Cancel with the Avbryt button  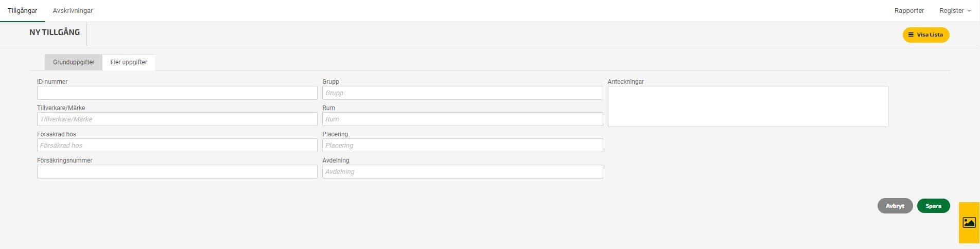coord(895,206)
